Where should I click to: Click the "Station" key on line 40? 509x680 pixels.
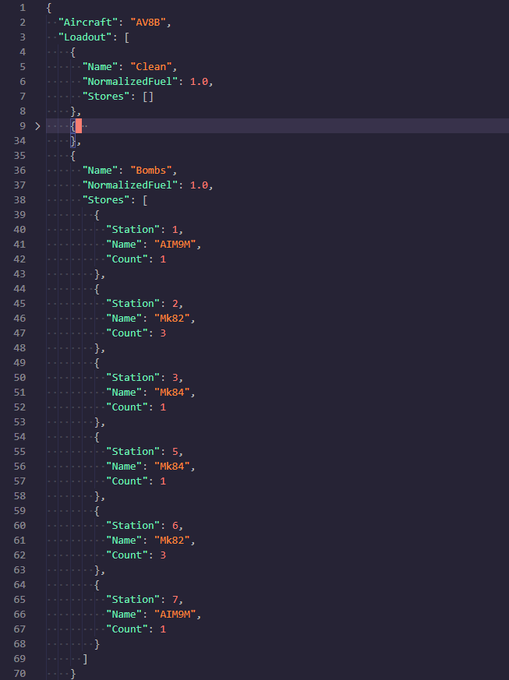(133, 229)
